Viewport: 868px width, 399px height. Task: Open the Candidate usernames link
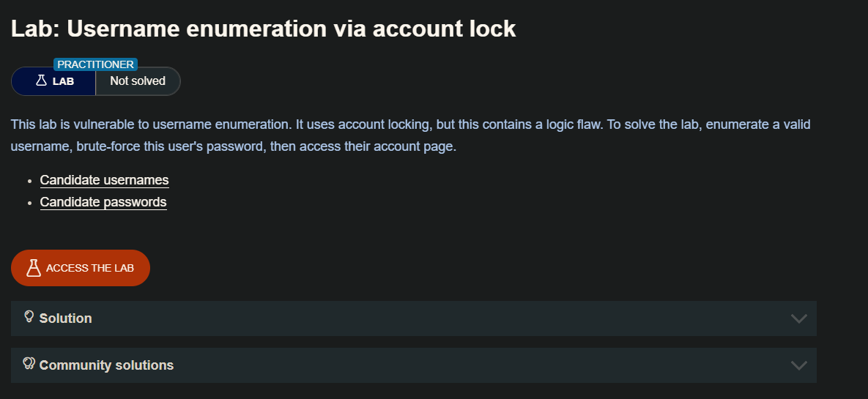(104, 180)
